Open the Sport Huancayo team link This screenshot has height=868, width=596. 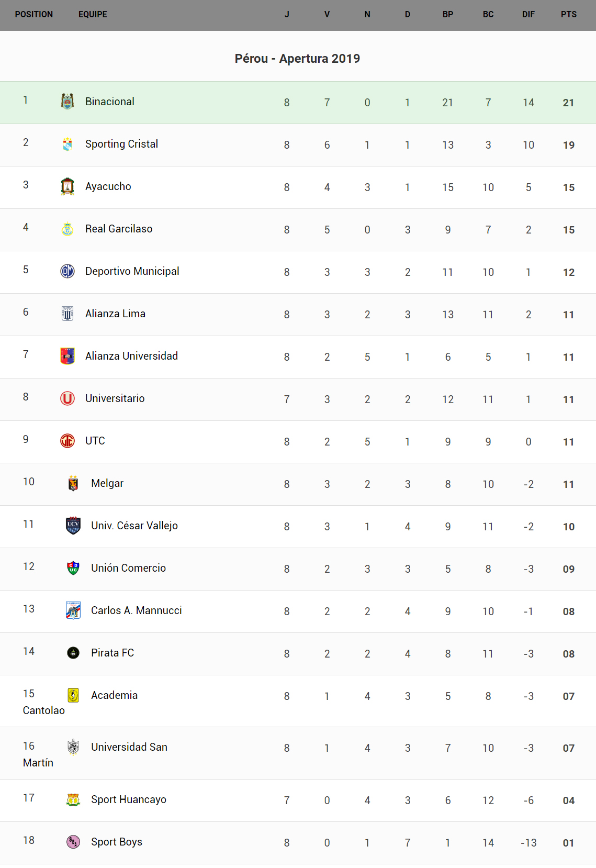128,799
